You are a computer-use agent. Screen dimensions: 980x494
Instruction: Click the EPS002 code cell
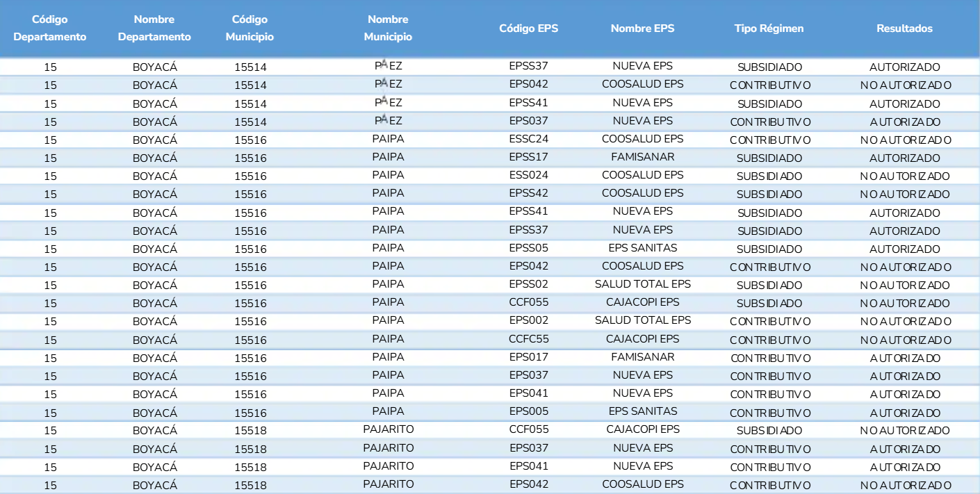(528, 320)
